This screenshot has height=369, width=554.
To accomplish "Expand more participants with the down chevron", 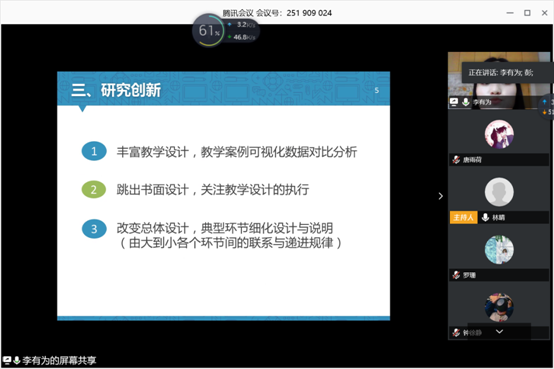I will 499,332.
